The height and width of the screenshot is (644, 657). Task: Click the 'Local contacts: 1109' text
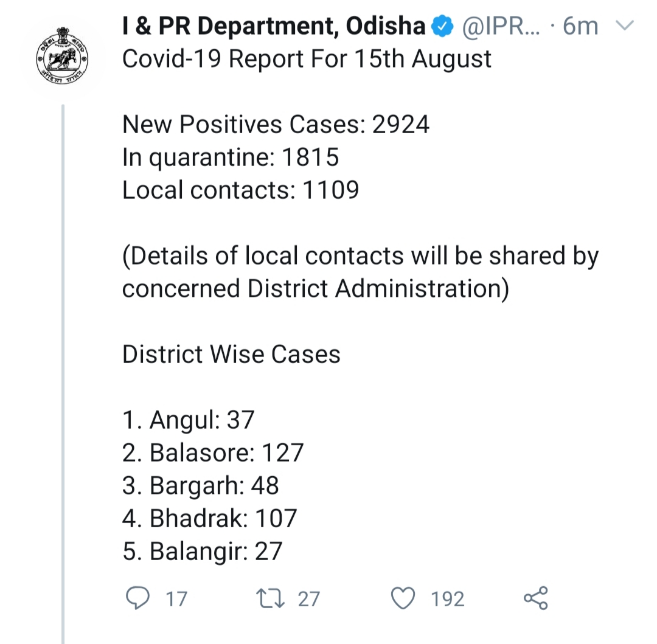click(240, 190)
